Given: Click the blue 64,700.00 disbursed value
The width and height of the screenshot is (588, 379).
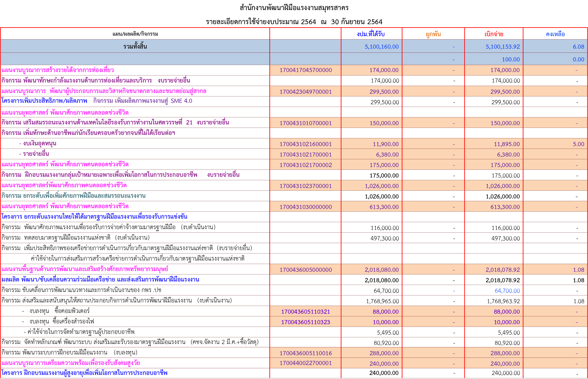Looking at the screenshot, I should pyautogui.click(x=507, y=291).
